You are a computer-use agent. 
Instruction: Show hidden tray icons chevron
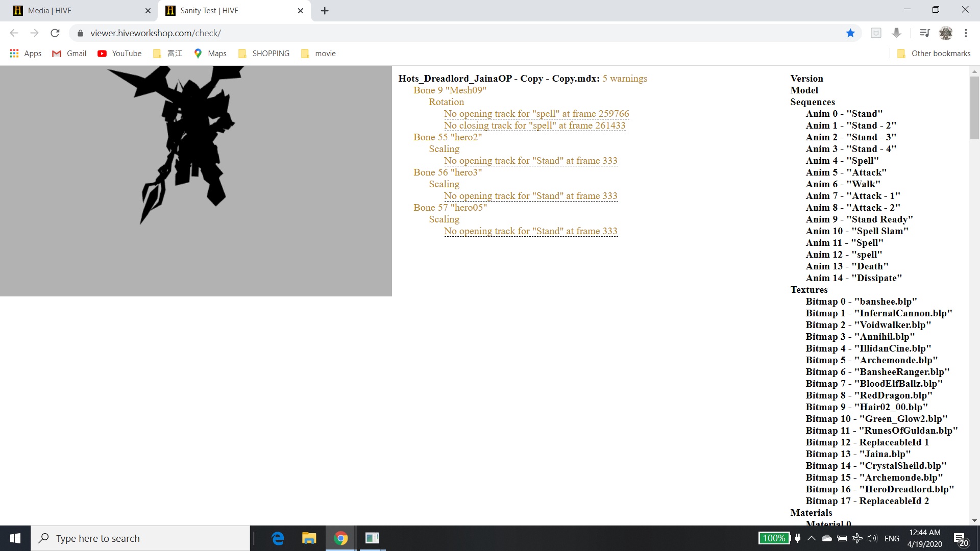811,538
